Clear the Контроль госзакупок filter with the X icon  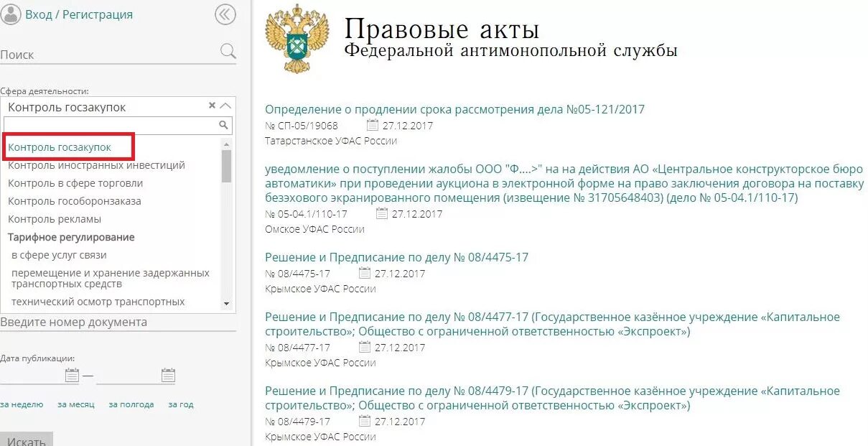pos(212,105)
